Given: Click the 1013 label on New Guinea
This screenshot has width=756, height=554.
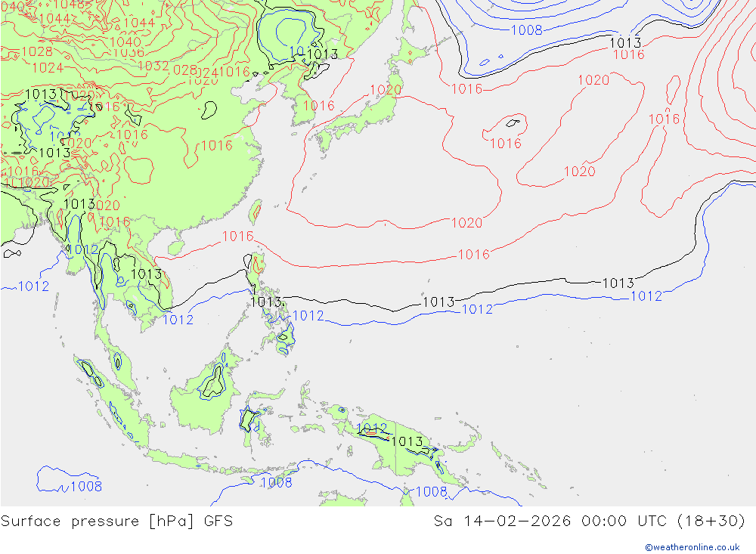Looking at the screenshot, I should pyautogui.click(x=407, y=441).
